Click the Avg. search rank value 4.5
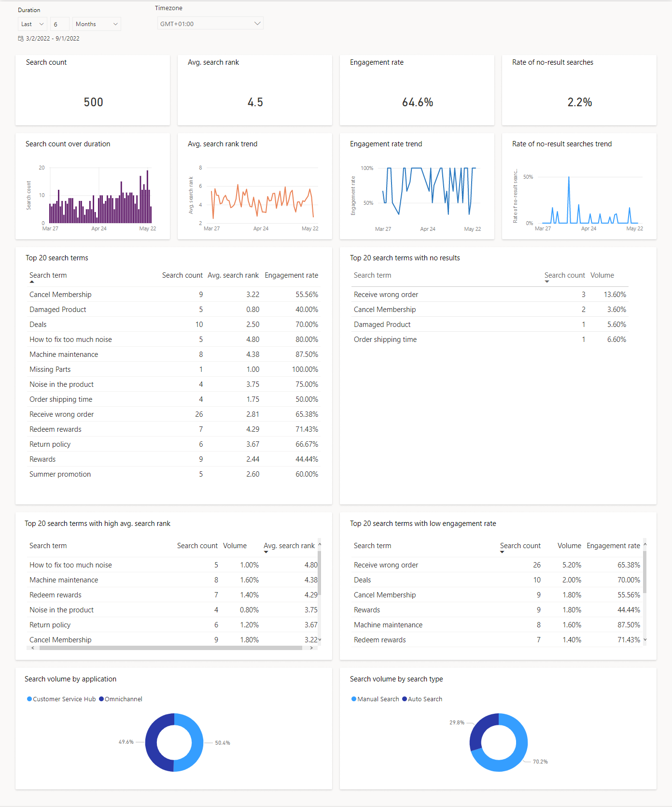The image size is (672, 807). click(x=255, y=102)
